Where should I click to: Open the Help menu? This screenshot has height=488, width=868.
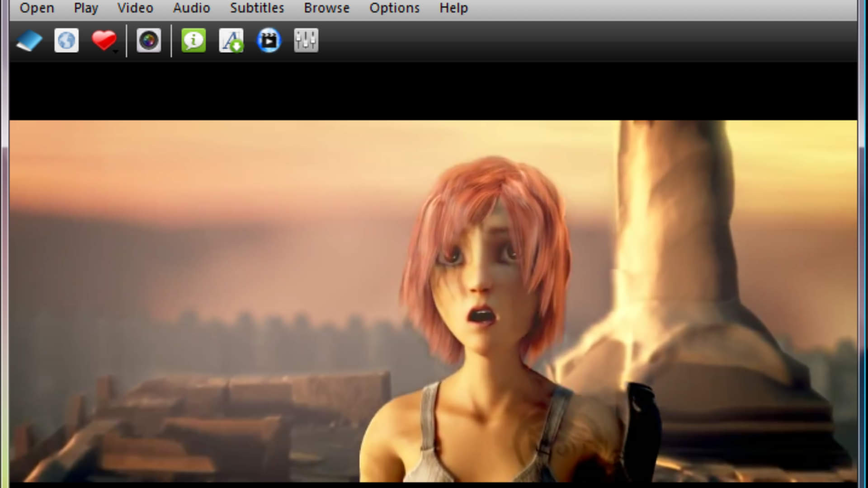pyautogui.click(x=453, y=8)
